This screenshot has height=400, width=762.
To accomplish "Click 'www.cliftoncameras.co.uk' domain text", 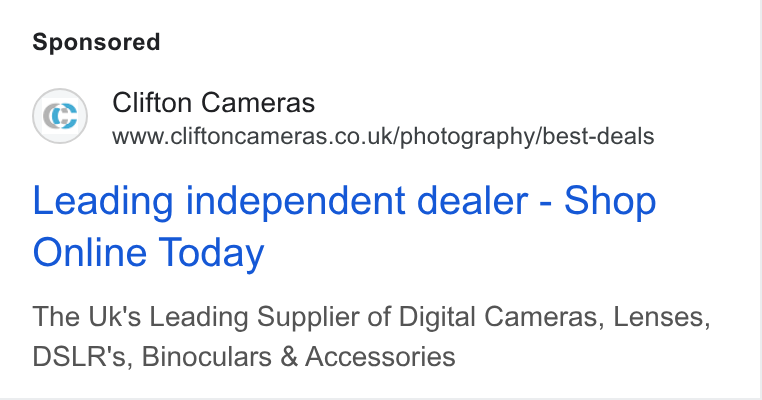I will (254, 137).
